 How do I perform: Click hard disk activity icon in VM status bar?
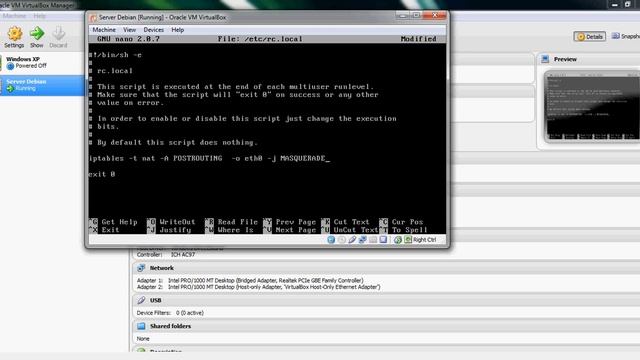[x=331, y=240]
